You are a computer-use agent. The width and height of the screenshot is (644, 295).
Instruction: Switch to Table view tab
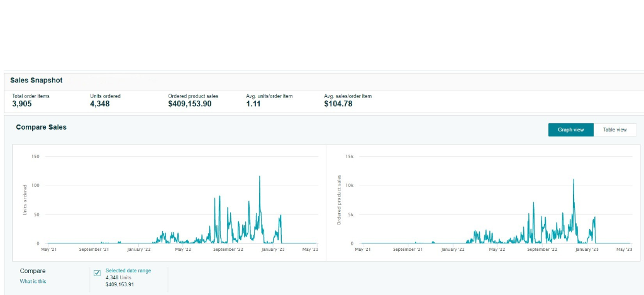point(614,130)
